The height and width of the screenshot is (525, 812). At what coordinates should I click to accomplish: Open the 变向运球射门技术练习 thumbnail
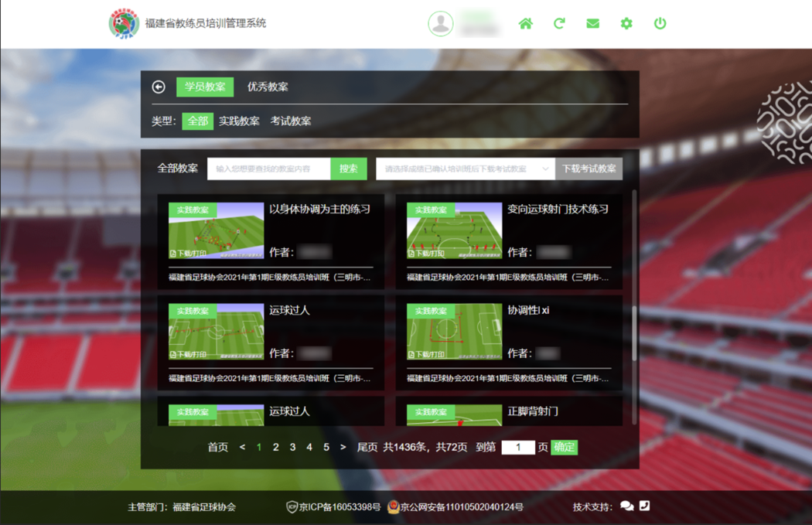[x=455, y=230]
